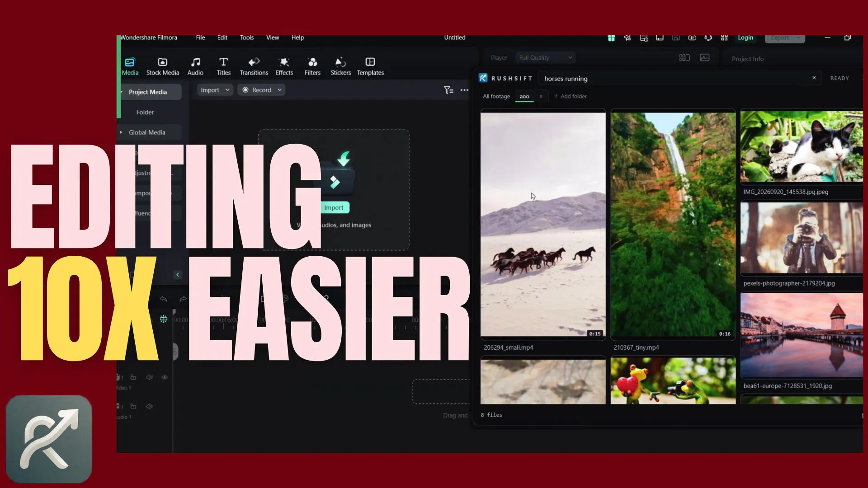Select the aoo folder tab
This screenshot has width=868, height=488.
click(x=524, y=96)
